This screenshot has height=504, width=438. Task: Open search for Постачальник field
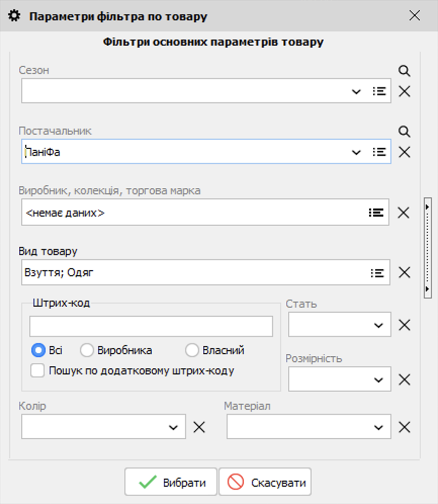click(x=404, y=131)
